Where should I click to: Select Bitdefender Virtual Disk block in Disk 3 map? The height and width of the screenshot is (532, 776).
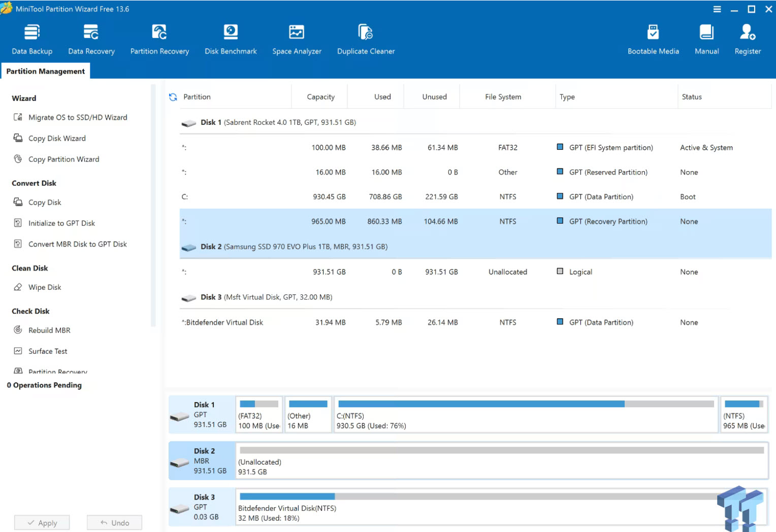501,507
